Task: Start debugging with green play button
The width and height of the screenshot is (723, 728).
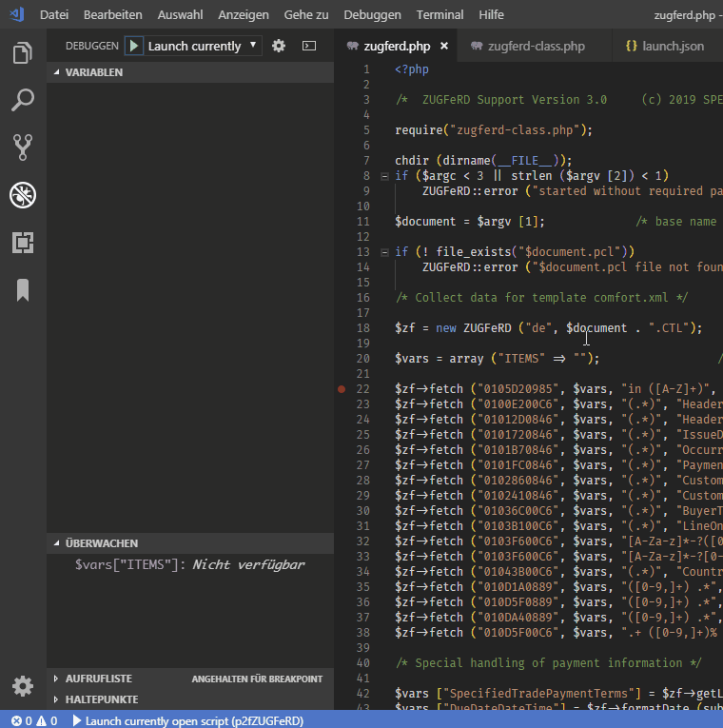Action: 134,46
